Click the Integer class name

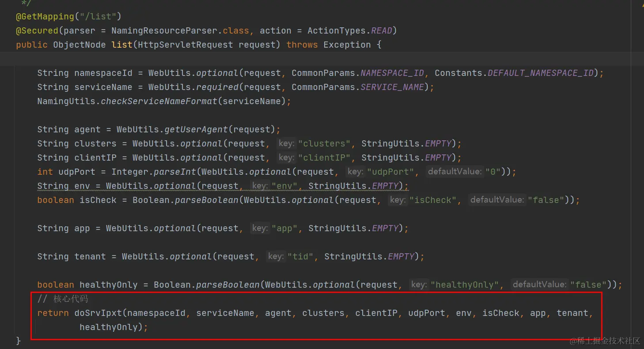tap(130, 172)
